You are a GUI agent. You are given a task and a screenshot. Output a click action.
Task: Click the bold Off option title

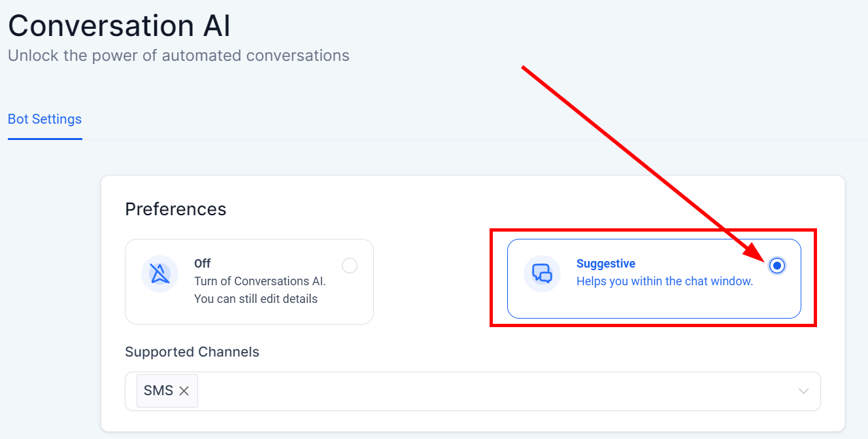(x=203, y=264)
